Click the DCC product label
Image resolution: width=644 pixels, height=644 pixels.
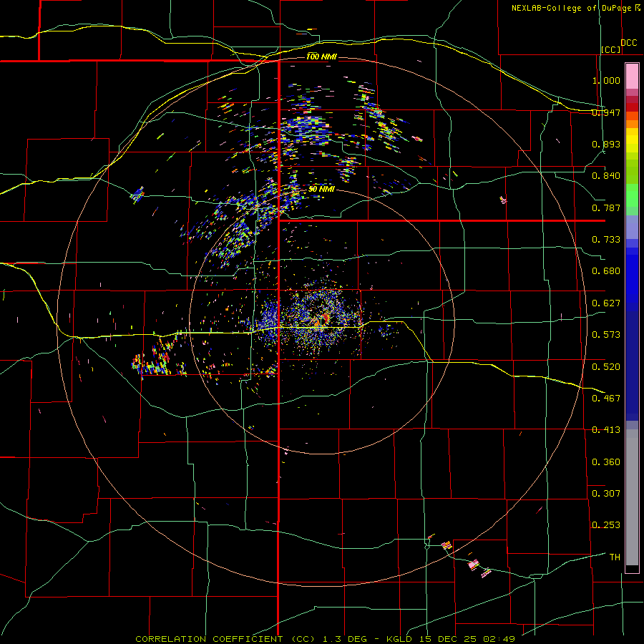[x=629, y=42]
